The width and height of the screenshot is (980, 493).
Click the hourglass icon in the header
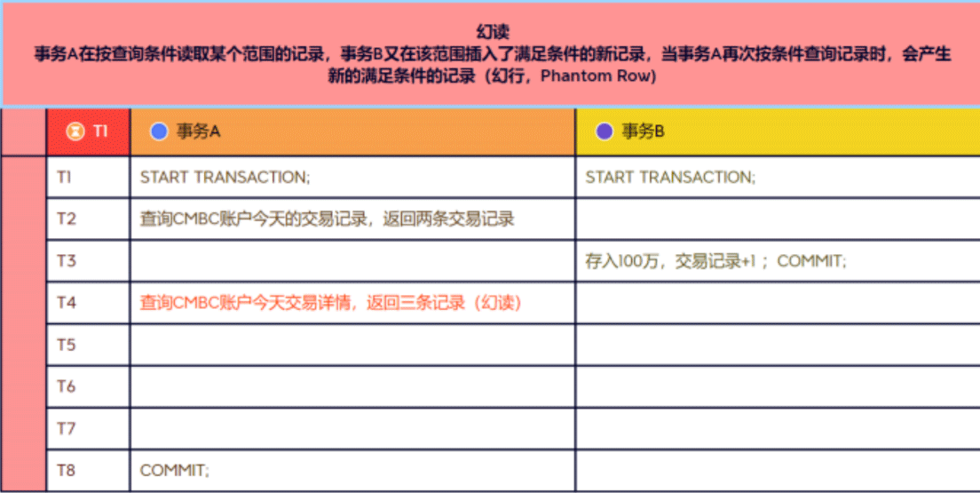(75, 131)
